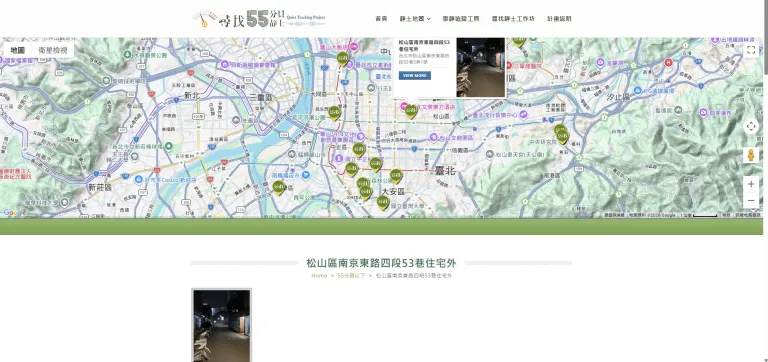This screenshot has width=768, height=362.
Task: Switch the map to 衛星檢視 view
Action: click(53, 50)
